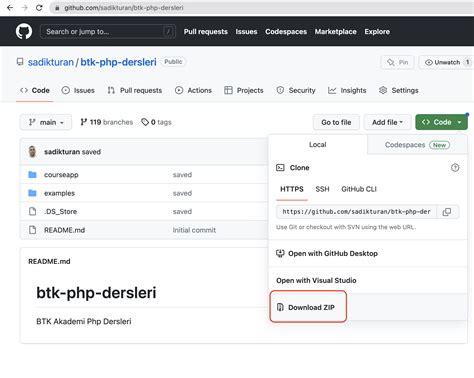The image size is (474, 378).
Task: Click the .DS_Store file icon
Action: click(32, 211)
